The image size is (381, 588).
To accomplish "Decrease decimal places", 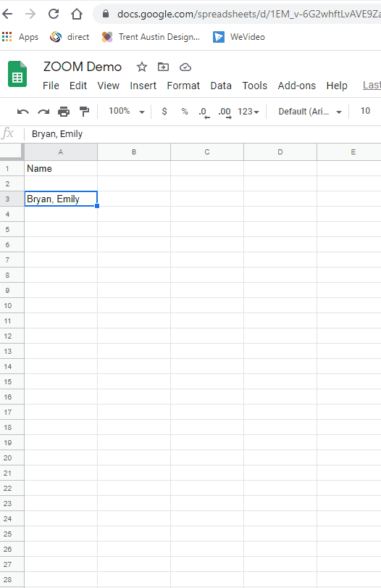I will tap(204, 112).
